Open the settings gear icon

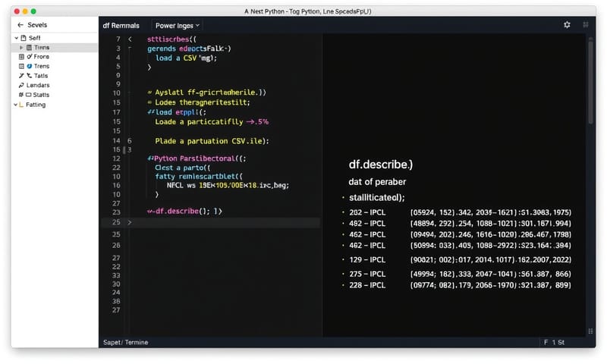tap(567, 25)
